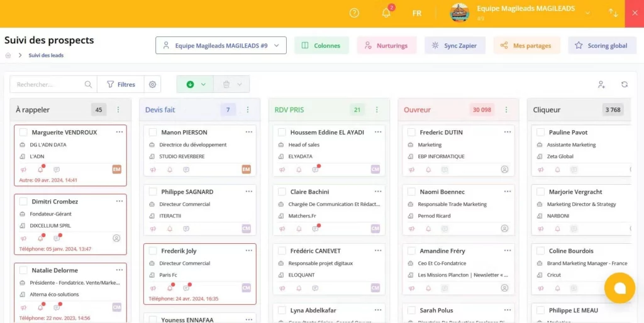Screen dimensions: 644x323
Task: Switch to Scoring global
Action: 602,45
